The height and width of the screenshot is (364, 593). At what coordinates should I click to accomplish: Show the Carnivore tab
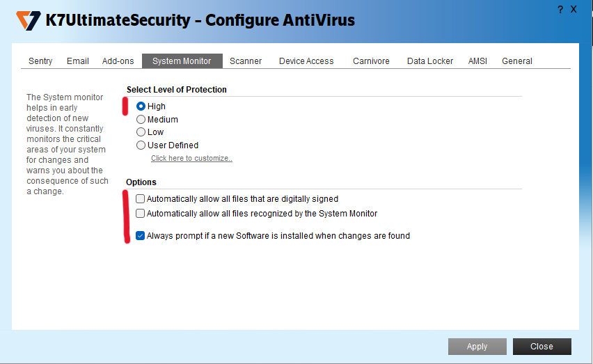click(x=371, y=61)
